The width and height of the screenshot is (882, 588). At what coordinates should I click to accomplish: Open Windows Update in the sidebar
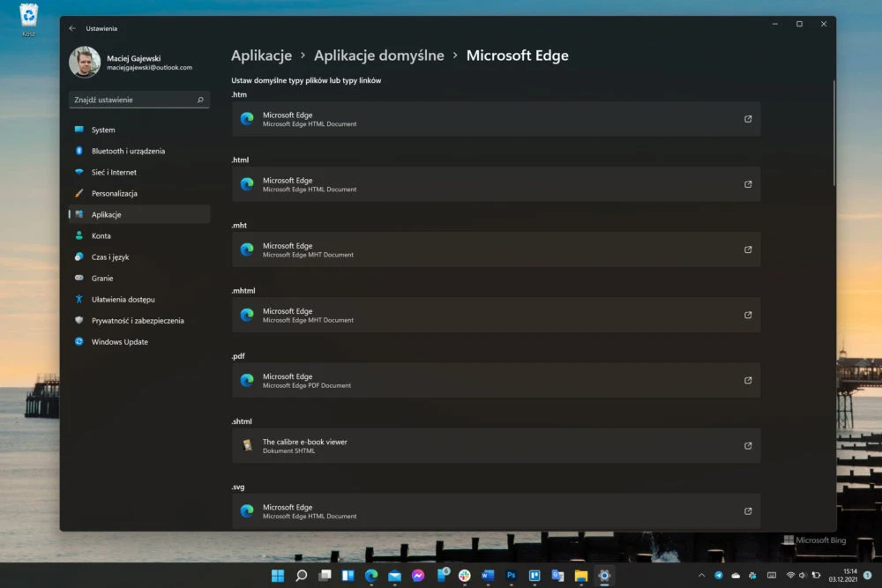click(x=139, y=342)
